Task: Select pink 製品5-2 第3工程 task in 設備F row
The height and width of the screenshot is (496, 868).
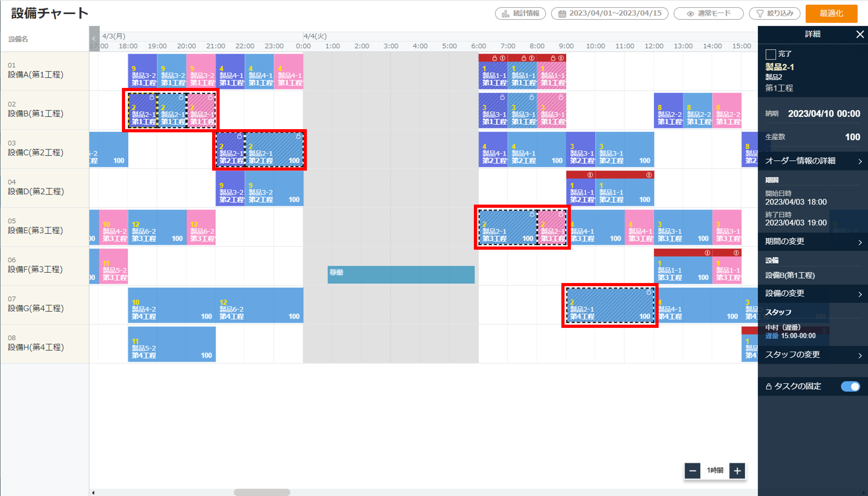Action: 114,266
